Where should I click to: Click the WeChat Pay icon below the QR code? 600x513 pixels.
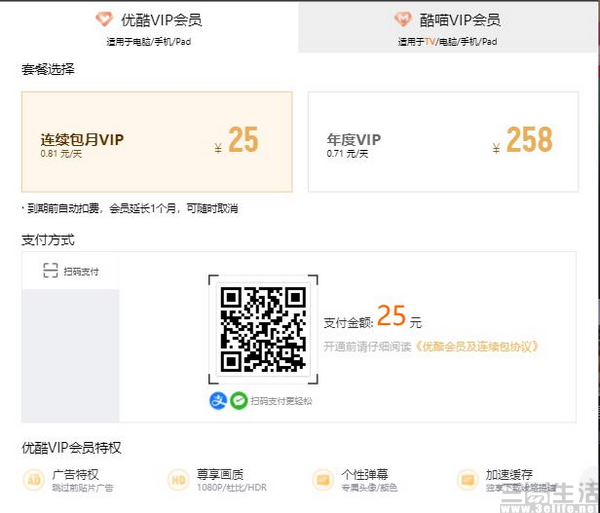239,401
